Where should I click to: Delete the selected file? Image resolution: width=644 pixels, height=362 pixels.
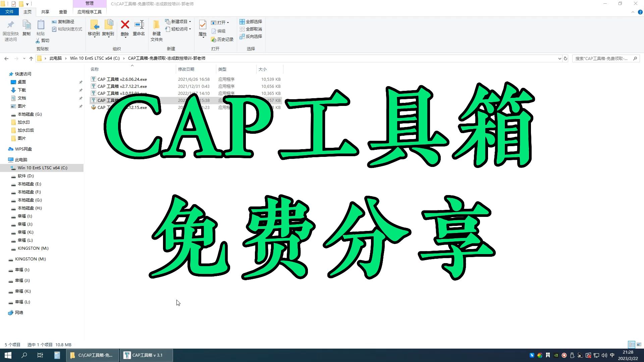(x=125, y=30)
